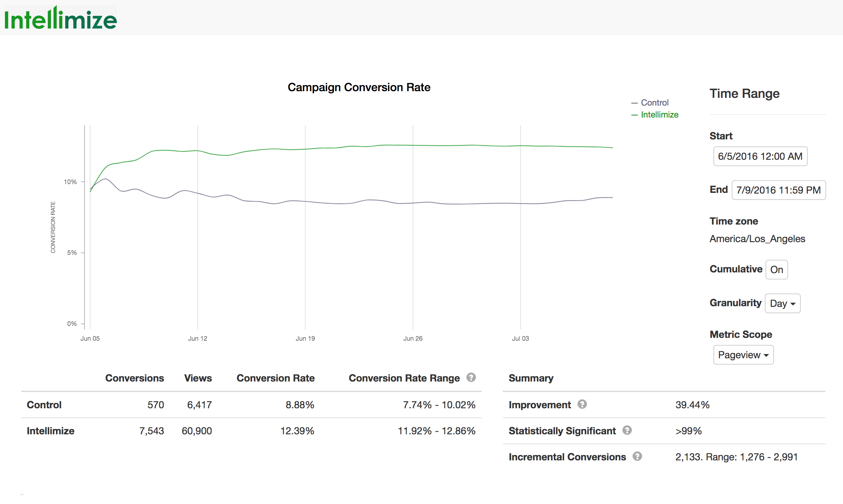This screenshot has width=843, height=504.
Task: Click incremental conversions value 2,133 range
Action: (x=736, y=457)
